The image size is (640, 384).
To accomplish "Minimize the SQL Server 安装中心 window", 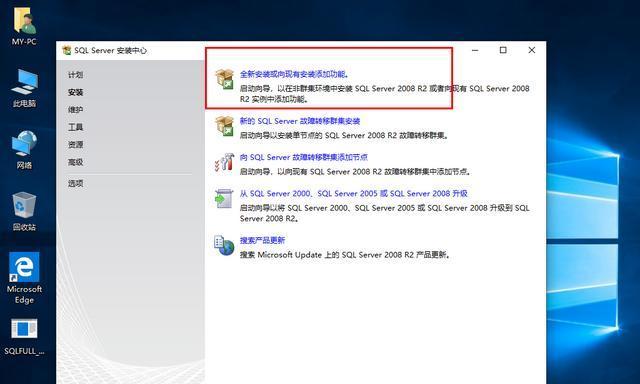I will pos(475,50).
